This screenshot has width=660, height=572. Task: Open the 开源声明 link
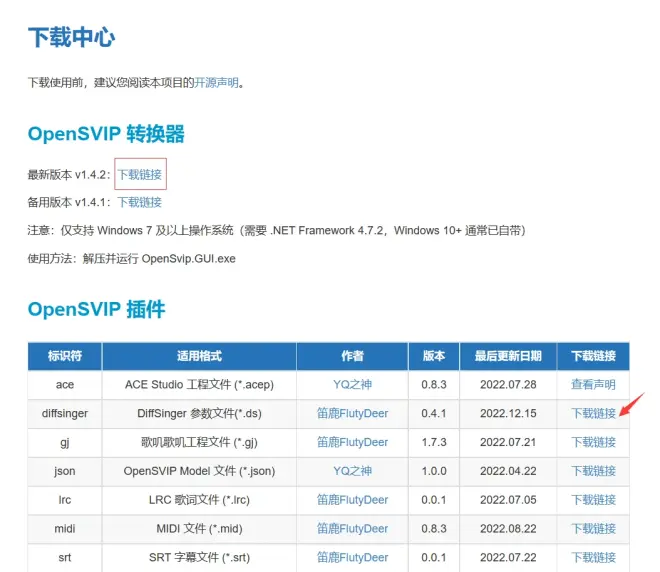(216, 82)
